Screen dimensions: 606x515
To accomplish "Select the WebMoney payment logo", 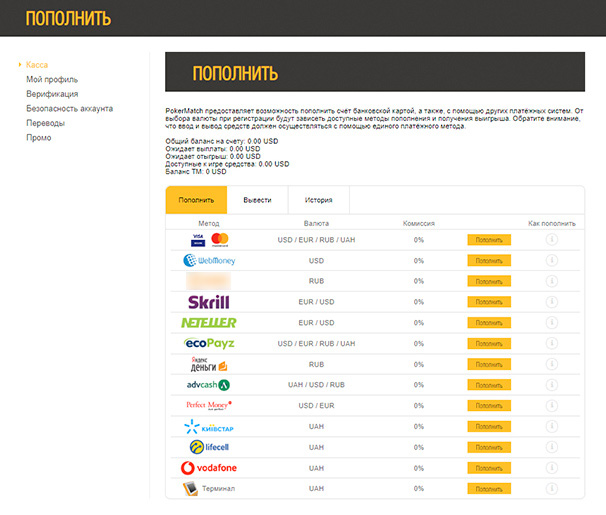I will [x=209, y=261].
